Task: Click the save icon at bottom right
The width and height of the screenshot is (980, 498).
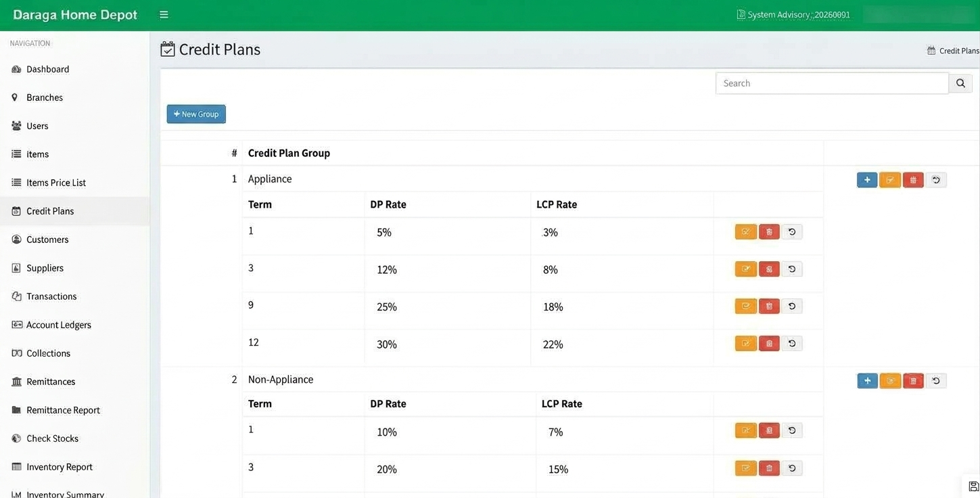Action: pos(974,486)
